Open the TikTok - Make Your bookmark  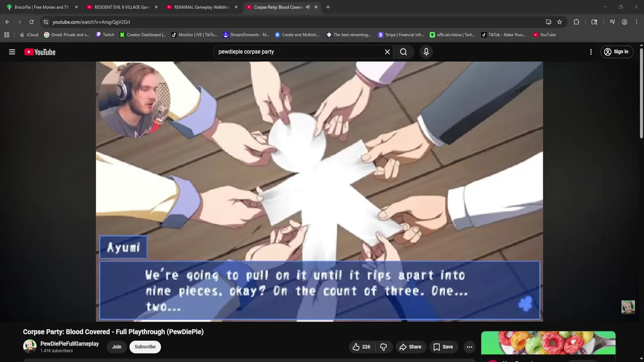point(503,35)
